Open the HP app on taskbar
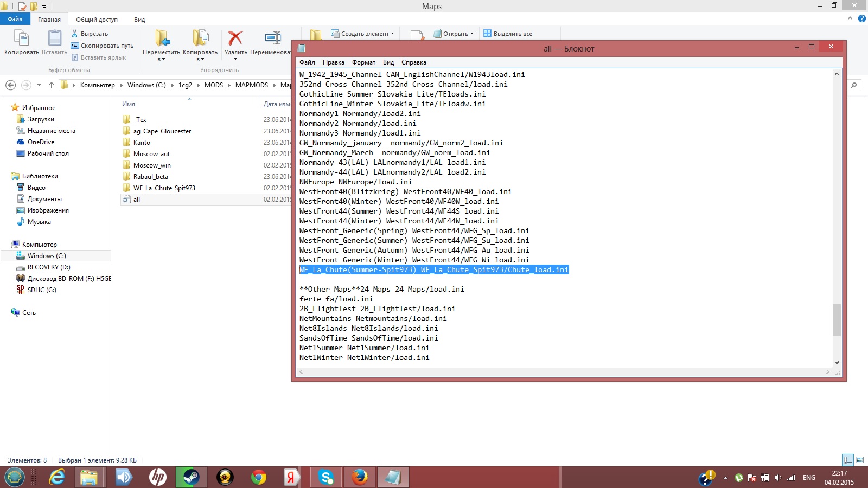Image resolution: width=868 pixels, height=488 pixels. [x=158, y=477]
